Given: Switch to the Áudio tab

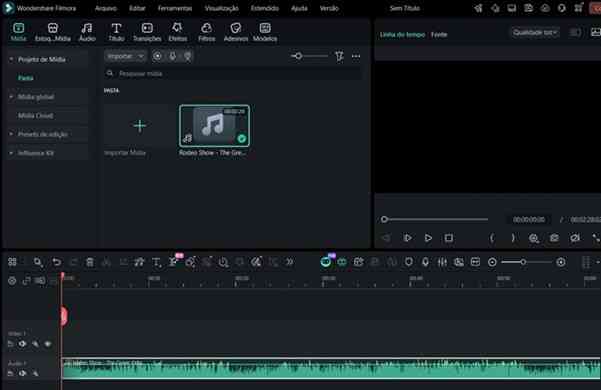Looking at the screenshot, I should click(87, 32).
